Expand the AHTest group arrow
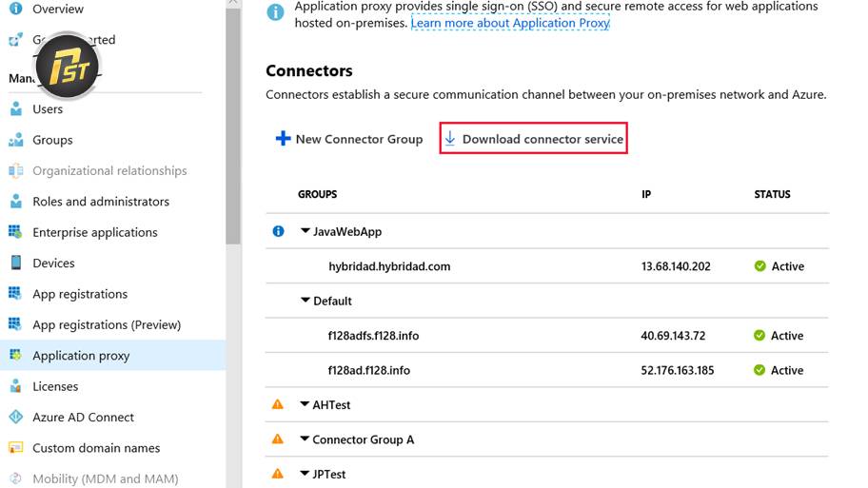The image size is (868, 488). 305,404
